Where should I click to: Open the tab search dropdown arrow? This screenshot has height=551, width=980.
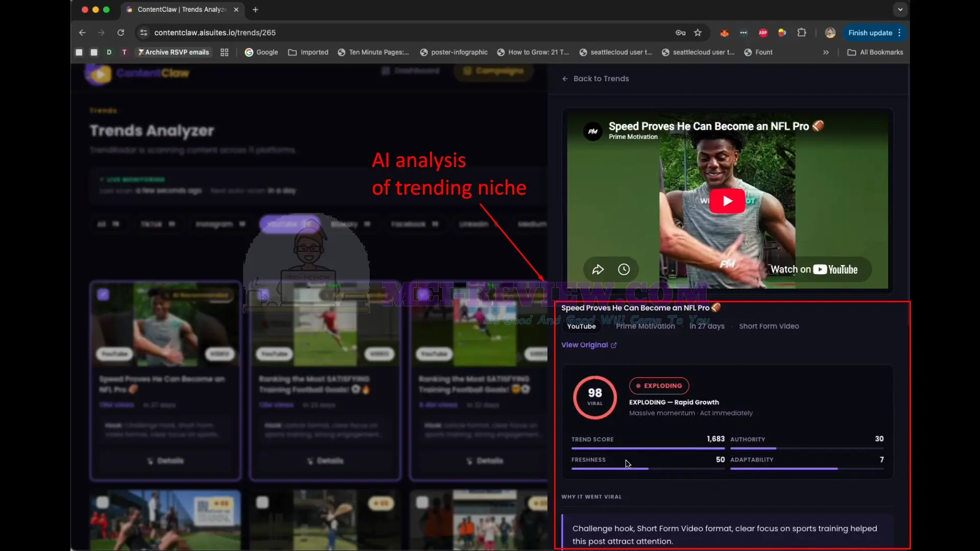click(x=900, y=10)
